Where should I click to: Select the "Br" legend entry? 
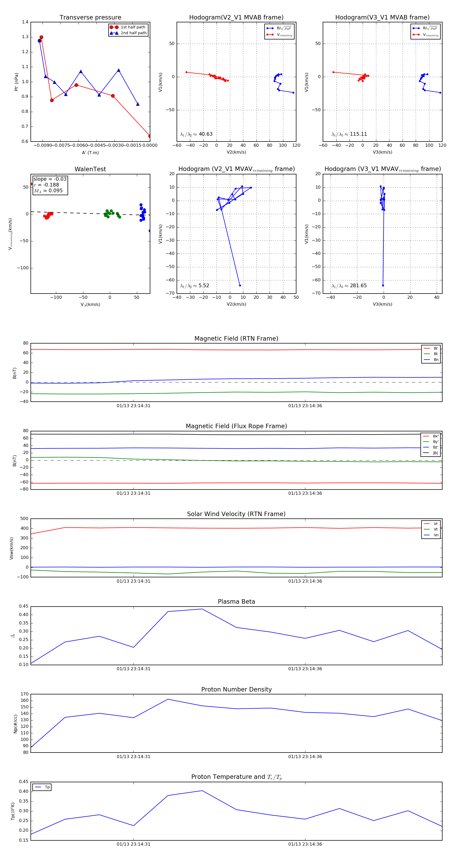pos(431,349)
